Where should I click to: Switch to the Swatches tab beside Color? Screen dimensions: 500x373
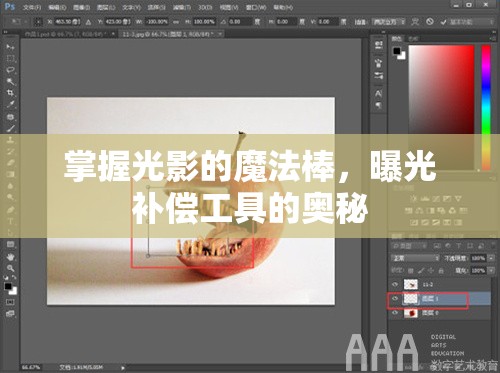pos(413,39)
